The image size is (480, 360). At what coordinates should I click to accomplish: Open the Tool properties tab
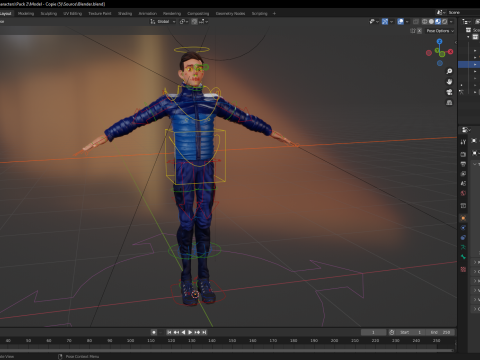point(463,142)
